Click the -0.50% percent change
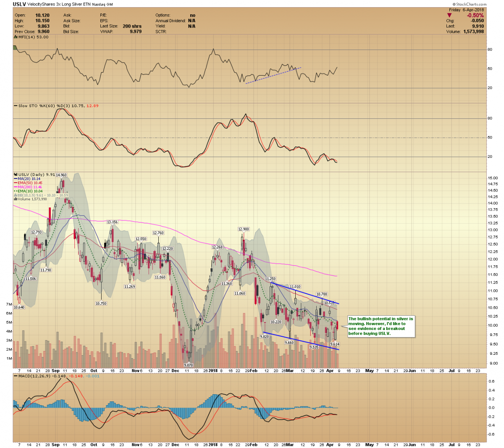 click(475, 16)
